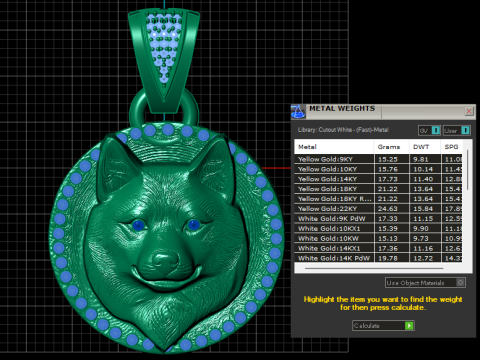Click the 15.39 grams value

click(388, 228)
